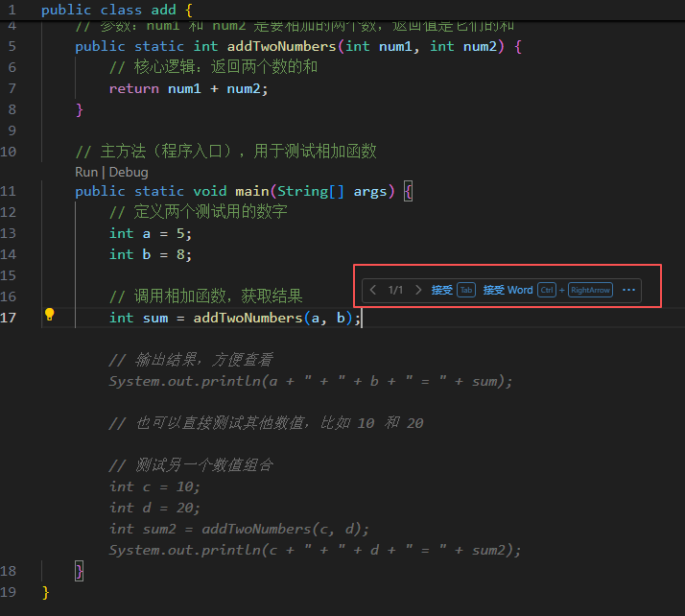Click the Debug CodeLens above main

(129, 172)
